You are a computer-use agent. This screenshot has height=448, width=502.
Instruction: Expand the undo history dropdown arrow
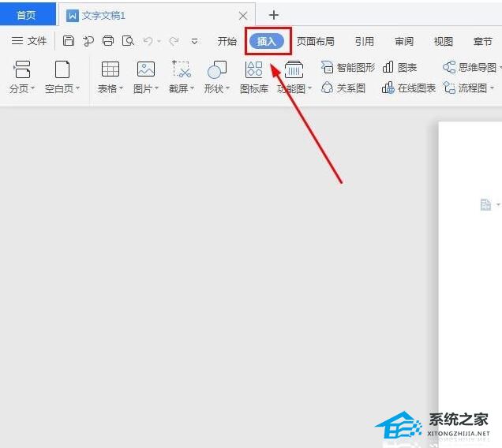point(159,41)
